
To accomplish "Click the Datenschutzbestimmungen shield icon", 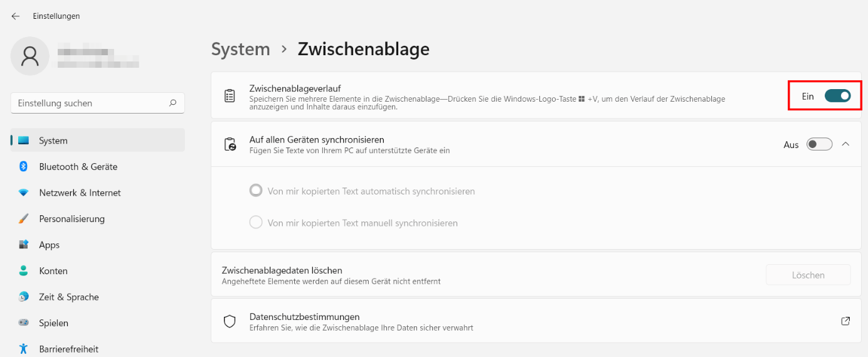I will pos(230,321).
